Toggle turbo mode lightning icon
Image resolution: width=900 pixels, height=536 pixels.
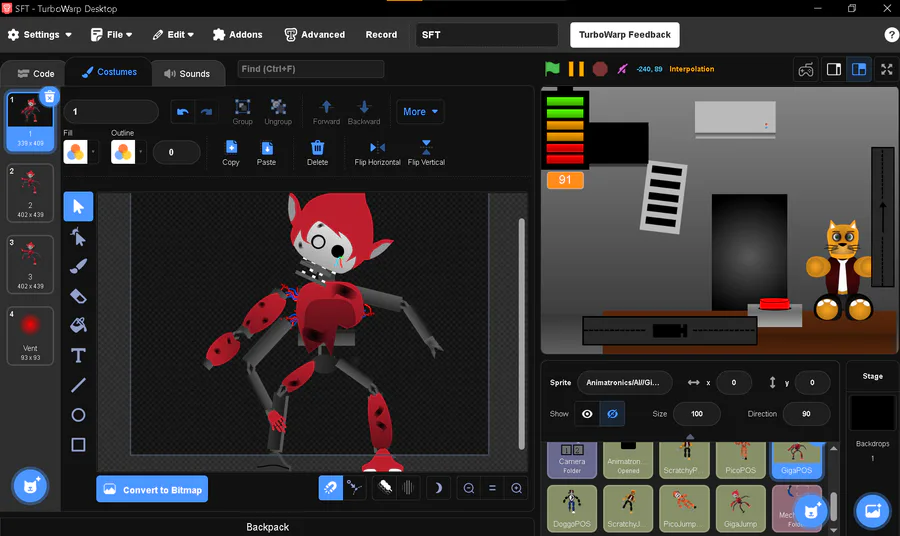(622, 69)
